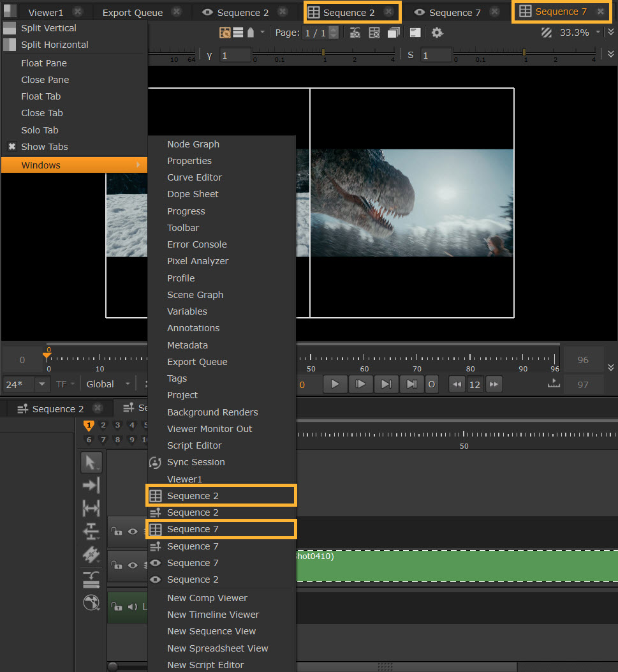Click the saturation S value input field
This screenshot has height=672, width=618.
436,56
